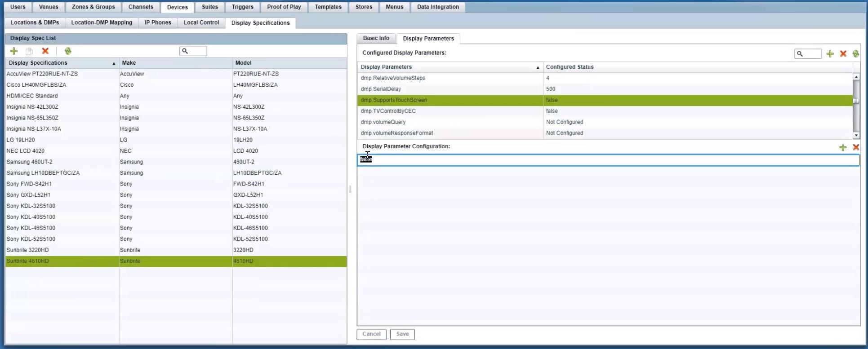Switch to the Basic Info tab
This screenshot has width=868, height=349.
pos(376,38)
